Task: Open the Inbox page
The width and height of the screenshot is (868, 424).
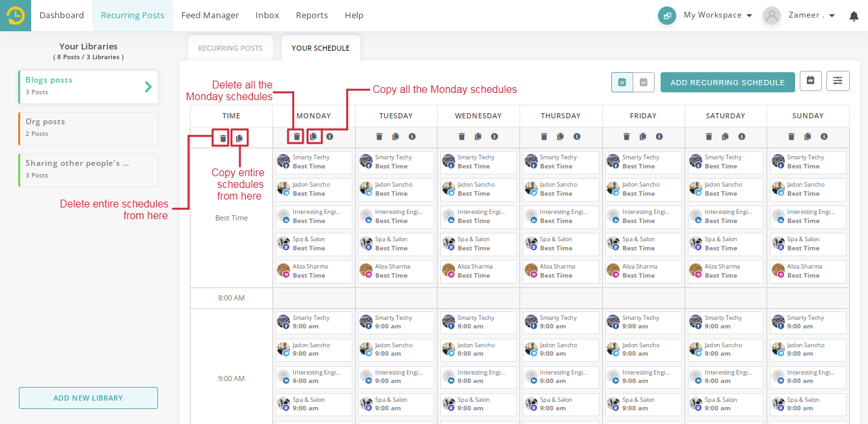Action: 267,16
